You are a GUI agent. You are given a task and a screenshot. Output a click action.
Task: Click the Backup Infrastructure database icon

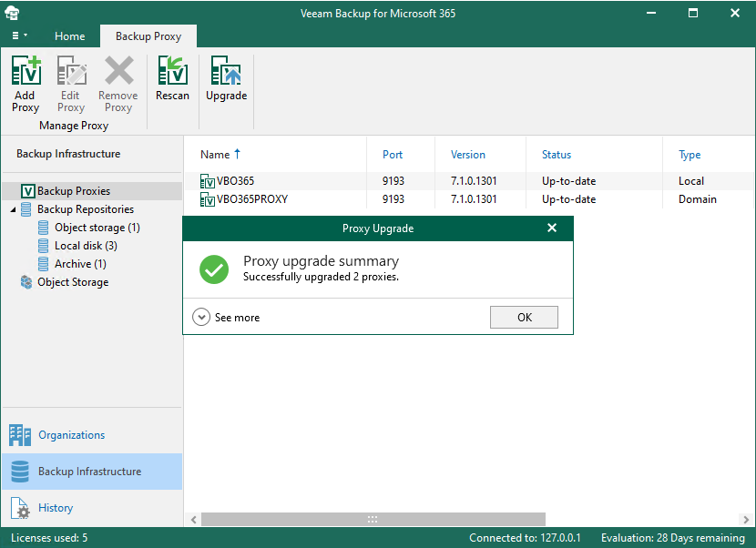(20, 472)
